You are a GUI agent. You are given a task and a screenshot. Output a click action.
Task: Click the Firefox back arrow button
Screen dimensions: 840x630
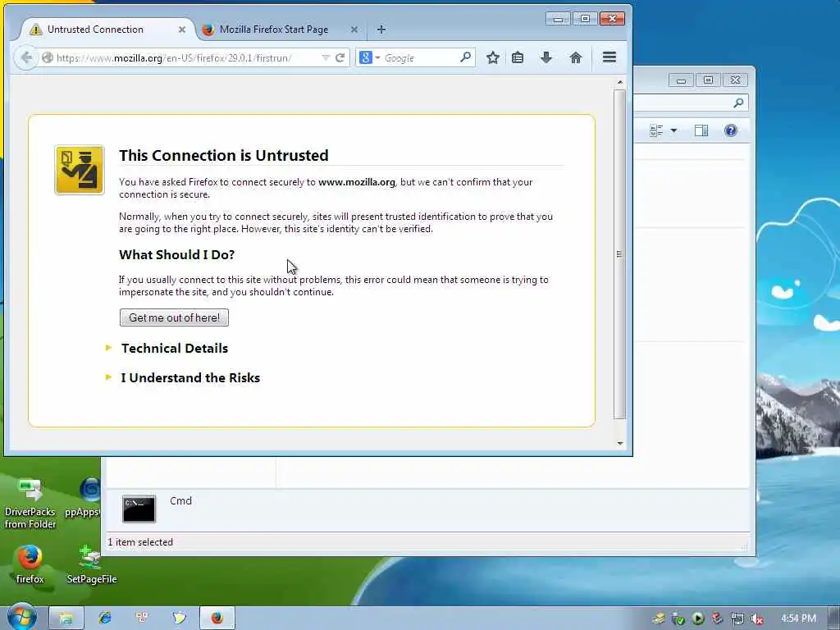(x=26, y=57)
